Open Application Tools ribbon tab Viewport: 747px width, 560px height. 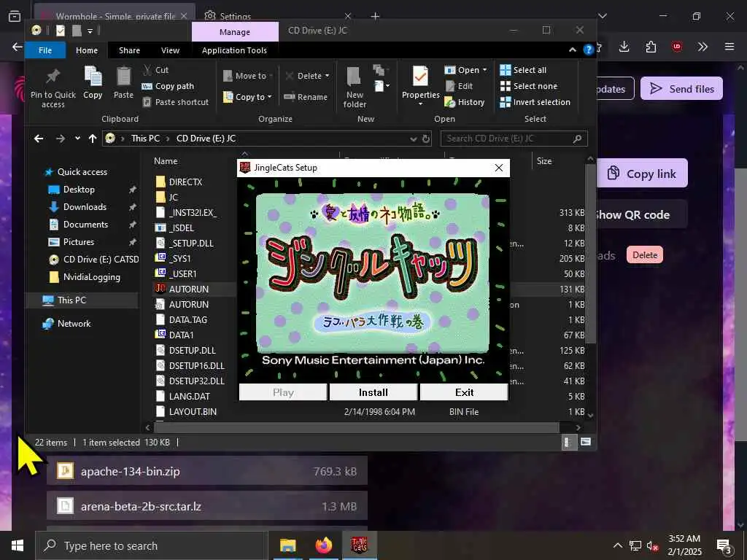(x=234, y=50)
